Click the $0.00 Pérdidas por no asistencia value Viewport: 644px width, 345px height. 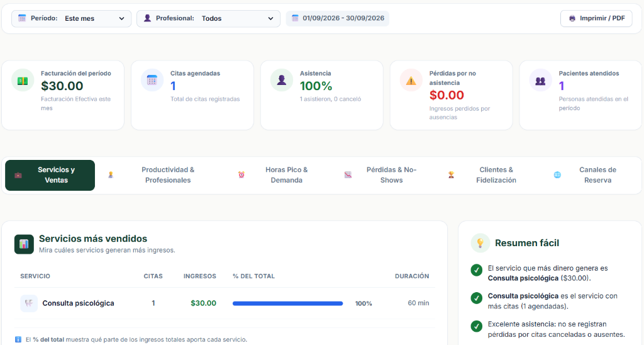447,96
